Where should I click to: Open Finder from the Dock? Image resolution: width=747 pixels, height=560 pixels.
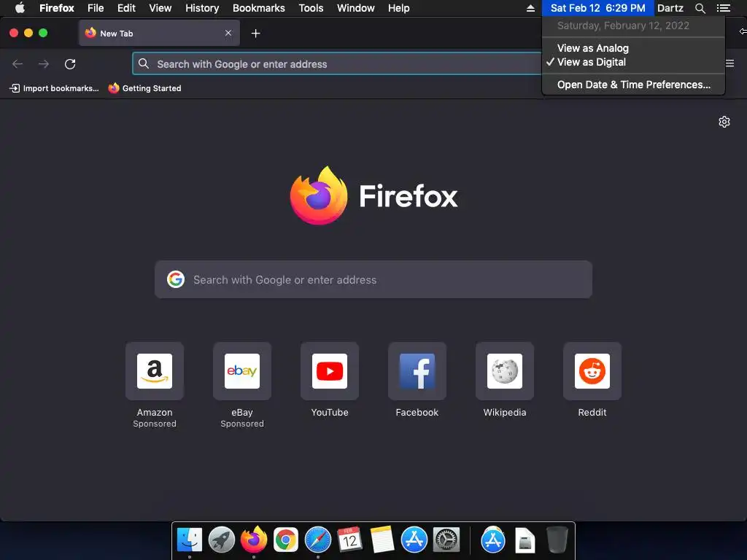click(x=190, y=540)
